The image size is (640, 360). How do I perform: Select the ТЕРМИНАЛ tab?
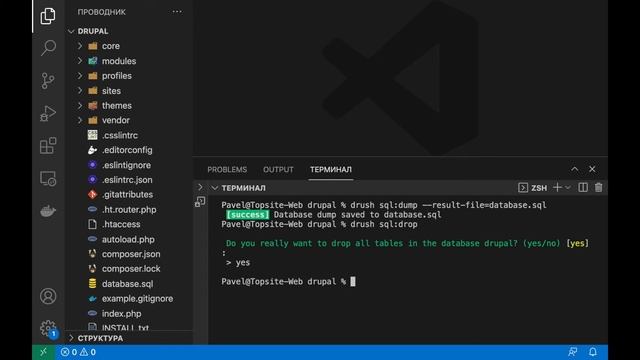click(331, 169)
